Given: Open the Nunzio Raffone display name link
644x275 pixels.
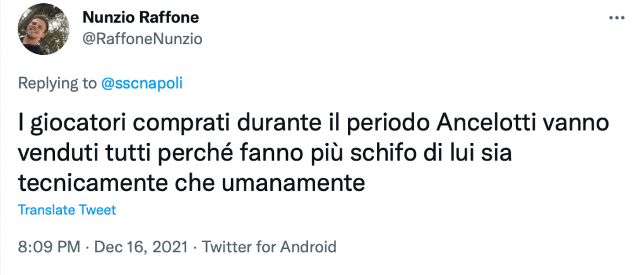Looking at the screenshot, I should click(x=139, y=18).
